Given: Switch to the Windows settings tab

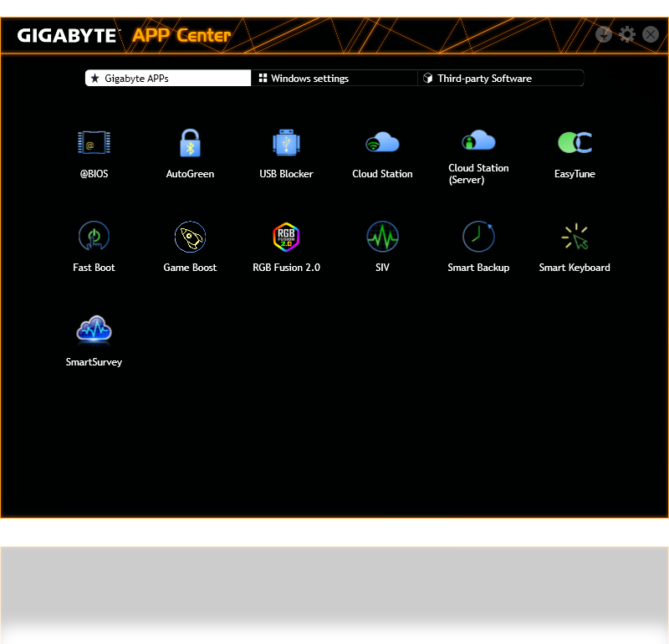Looking at the screenshot, I should [334, 79].
